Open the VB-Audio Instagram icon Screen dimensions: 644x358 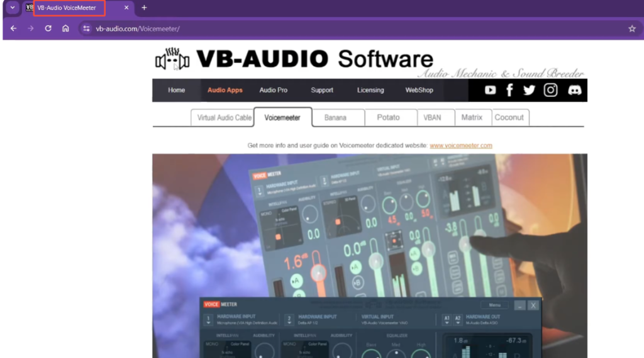550,90
